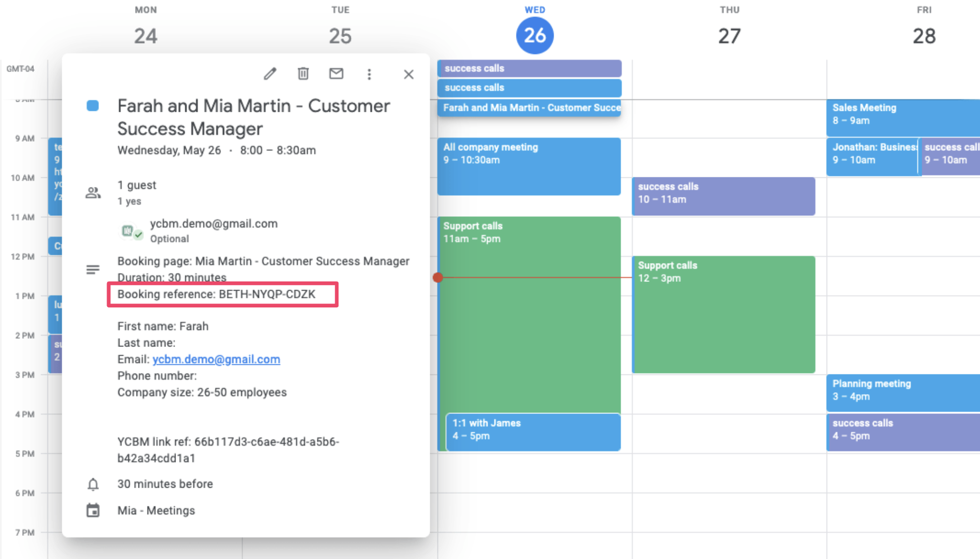Viewport: 980px width, 559px height.
Task: Open the event edit pencil icon
Action: coord(270,74)
